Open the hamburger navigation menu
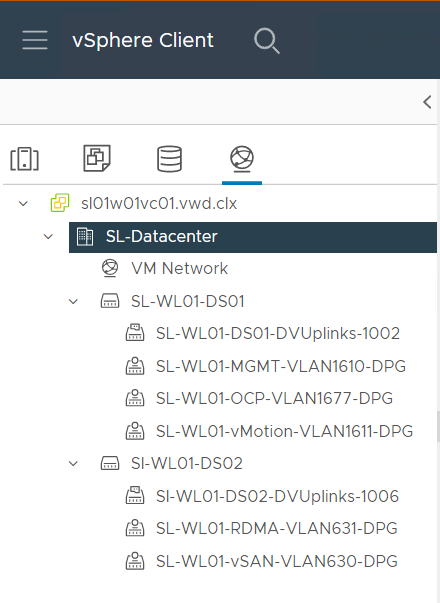This screenshot has height=603, width=440. click(35, 40)
